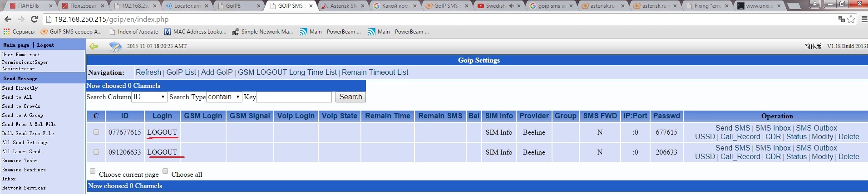Viewport: 868px width, 194px height.
Task: Expand the Search Column ID dropdown
Action: click(x=149, y=97)
